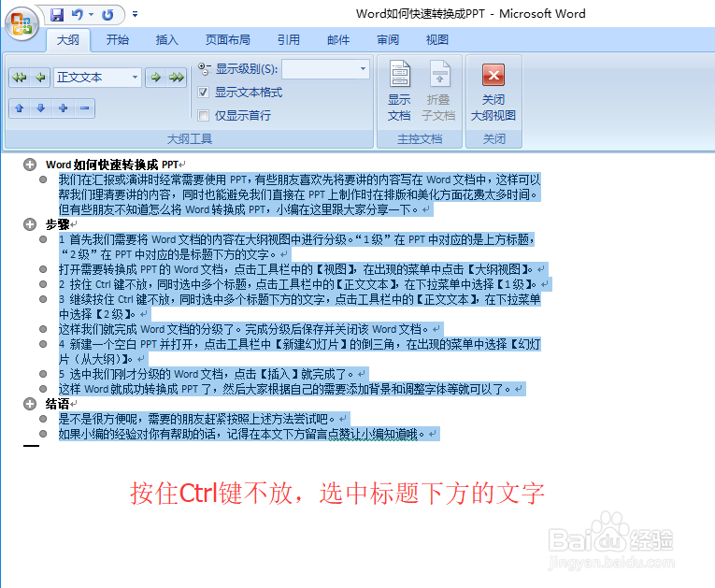The width and height of the screenshot is (715, 588).
Task: Open the 视图 ribbon tab
Action: (437, 40)
